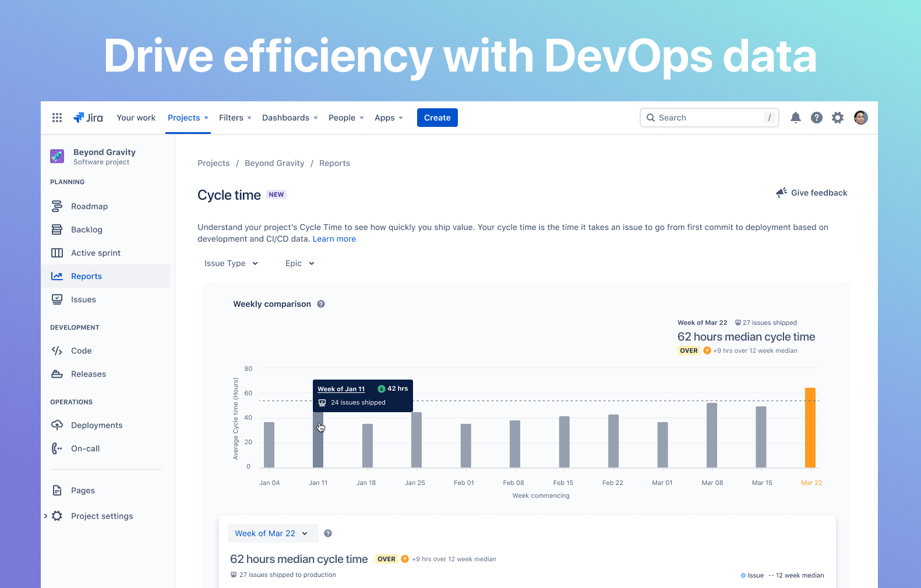Click the Backlog icon in sidebar
The image size is (921, 588).
(57, 229)
